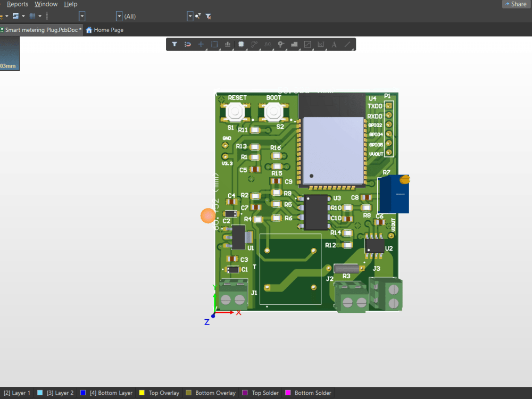Select the line drawing tool on the active bar
Screen dimensions: 532x399
coord(347,44)
